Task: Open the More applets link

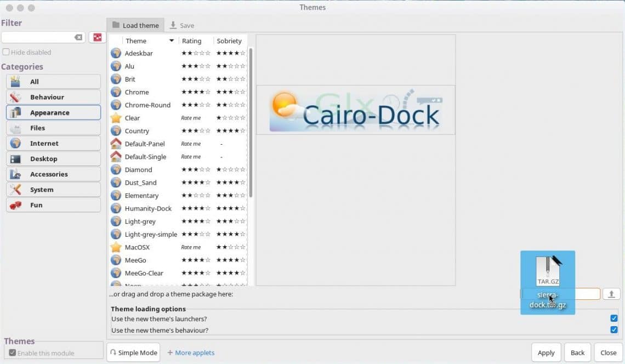Action: [x=191, y=352]
